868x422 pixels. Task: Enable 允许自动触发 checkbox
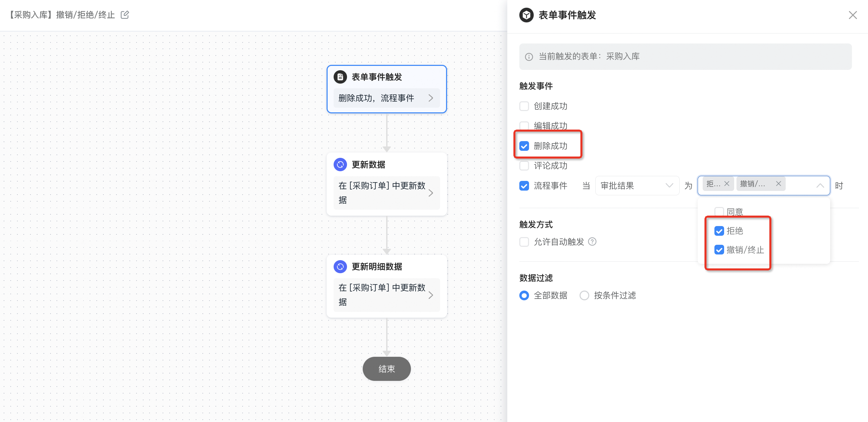point(524,242)
